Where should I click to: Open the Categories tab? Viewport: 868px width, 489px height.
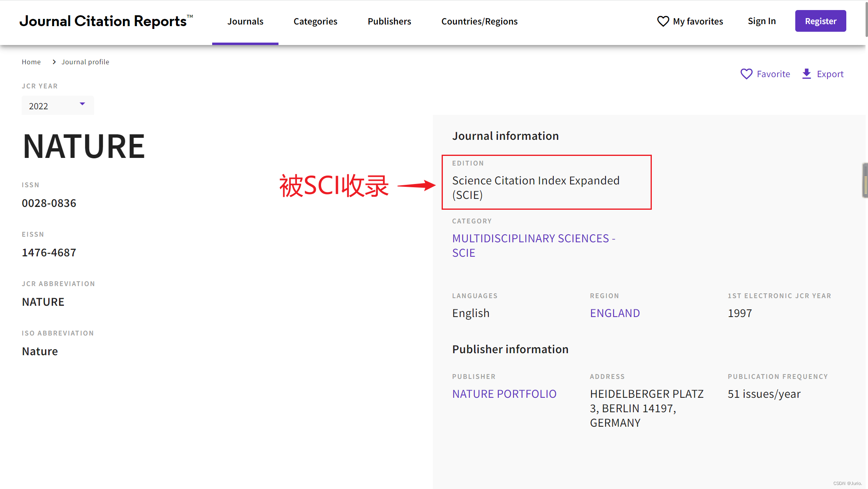coord(315,21)
